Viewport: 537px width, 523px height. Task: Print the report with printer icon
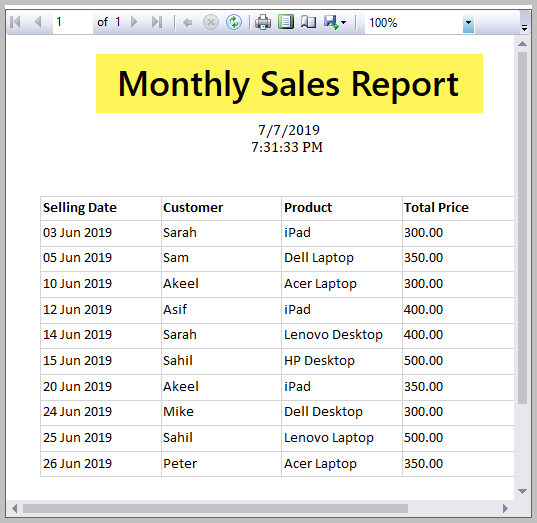pyautogui.click(x=263, y=23)
